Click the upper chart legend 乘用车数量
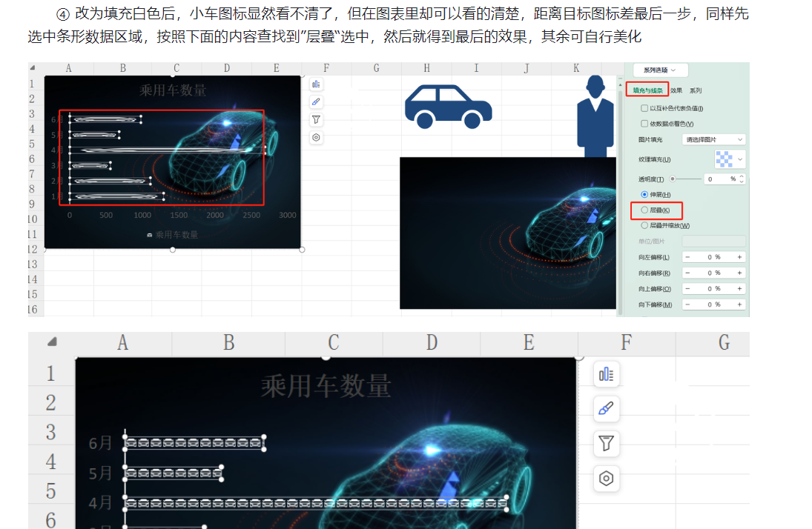Viewport: 812px width, 529px height. pos(173,235)
